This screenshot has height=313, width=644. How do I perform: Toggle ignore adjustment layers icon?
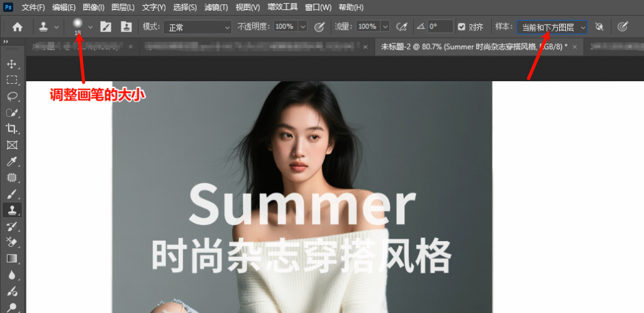pyautogui.click(x=599, y=27)
